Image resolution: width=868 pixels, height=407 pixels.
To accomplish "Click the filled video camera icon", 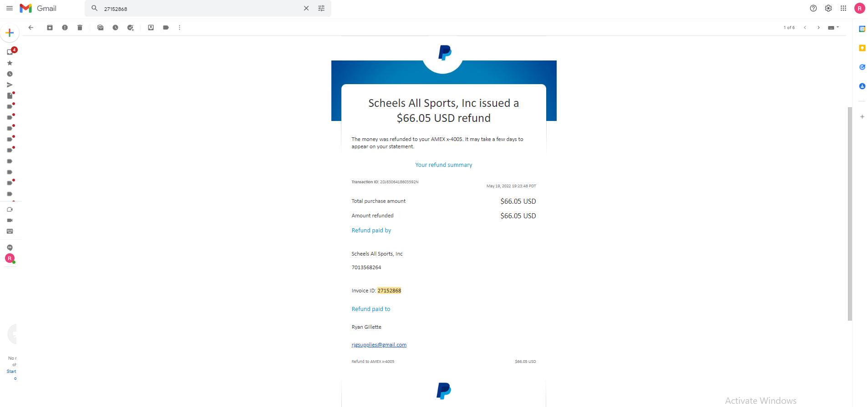I will 10,221.
